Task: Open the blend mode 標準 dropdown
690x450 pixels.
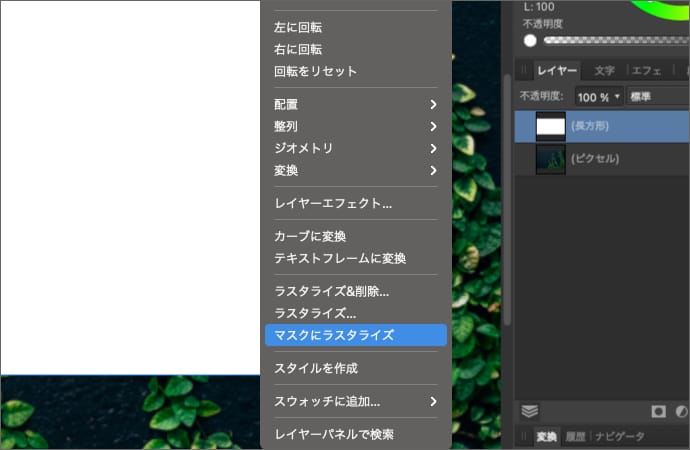Action: click(657, 97)
